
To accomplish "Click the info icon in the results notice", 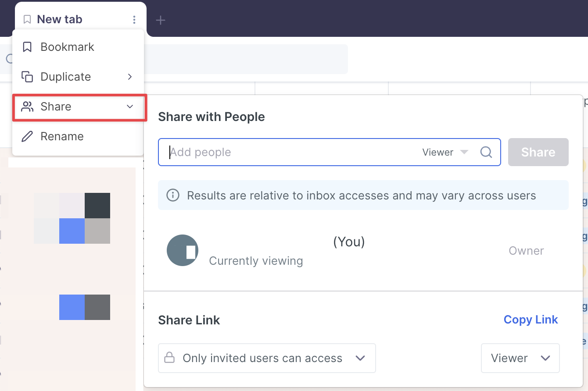I will (x=173, y=195).
